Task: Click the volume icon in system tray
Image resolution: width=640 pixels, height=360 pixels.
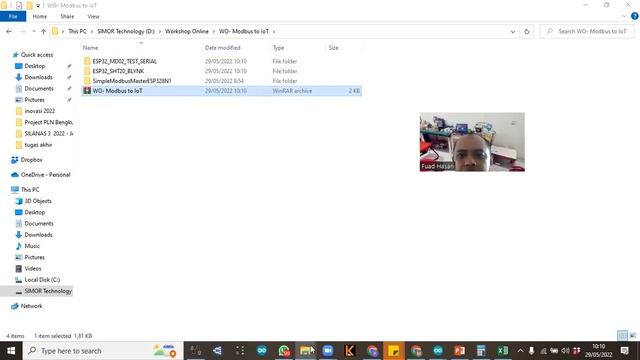Action: (565, 351)
